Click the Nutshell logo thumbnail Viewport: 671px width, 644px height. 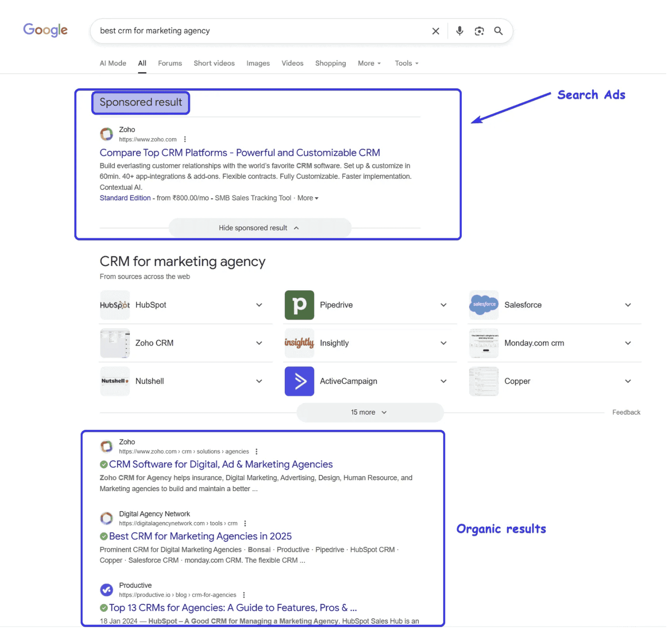tap(115, 381)
